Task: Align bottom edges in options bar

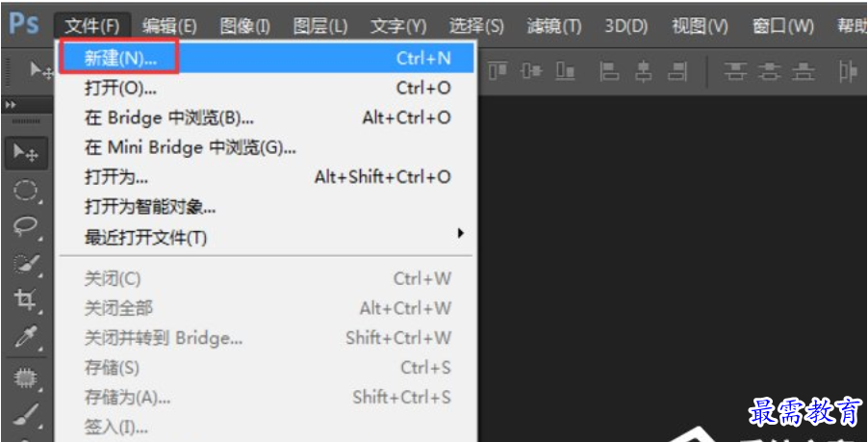Action: (565, 71)
